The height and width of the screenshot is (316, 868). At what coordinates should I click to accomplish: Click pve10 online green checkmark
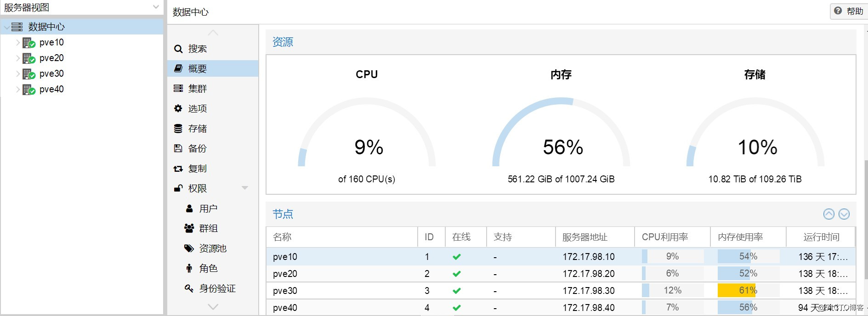click(457, 257)
